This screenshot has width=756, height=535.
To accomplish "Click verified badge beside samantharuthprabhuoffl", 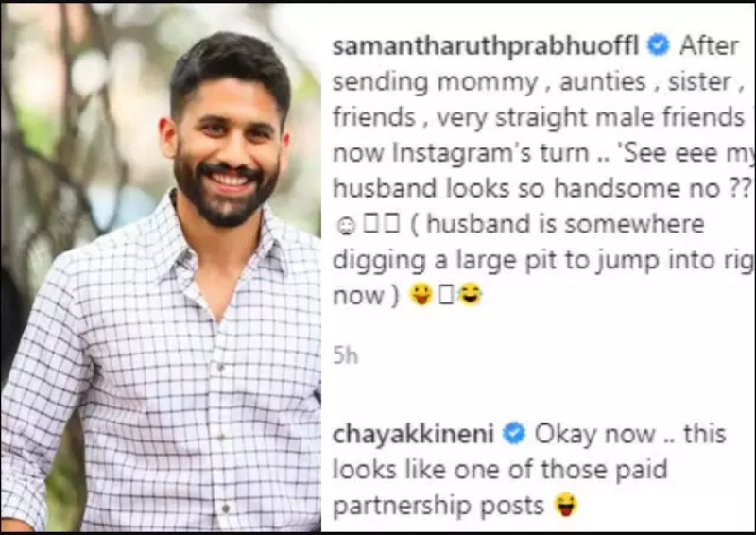I will (x=658, y=45).
